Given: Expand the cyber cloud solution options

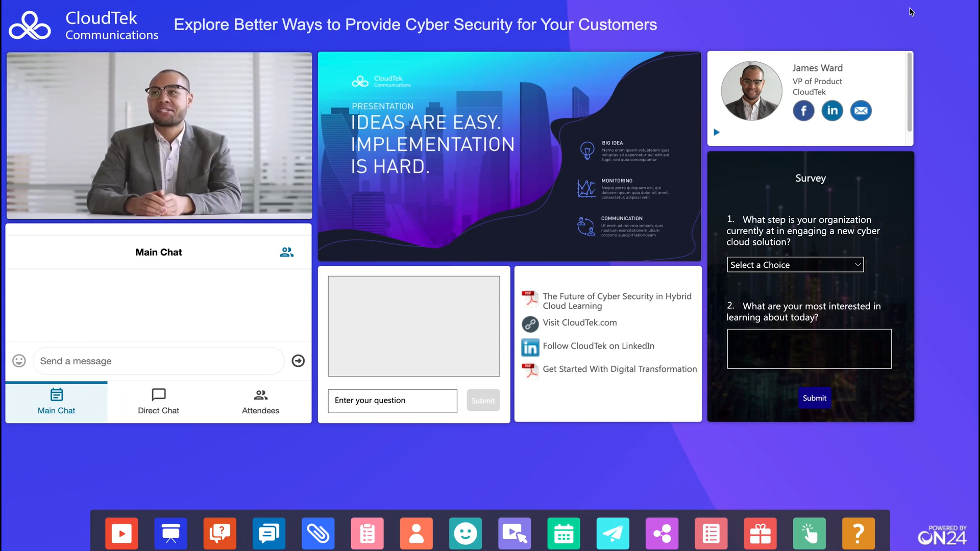Looking at the screenshot, I should click(x=796, y=264).
